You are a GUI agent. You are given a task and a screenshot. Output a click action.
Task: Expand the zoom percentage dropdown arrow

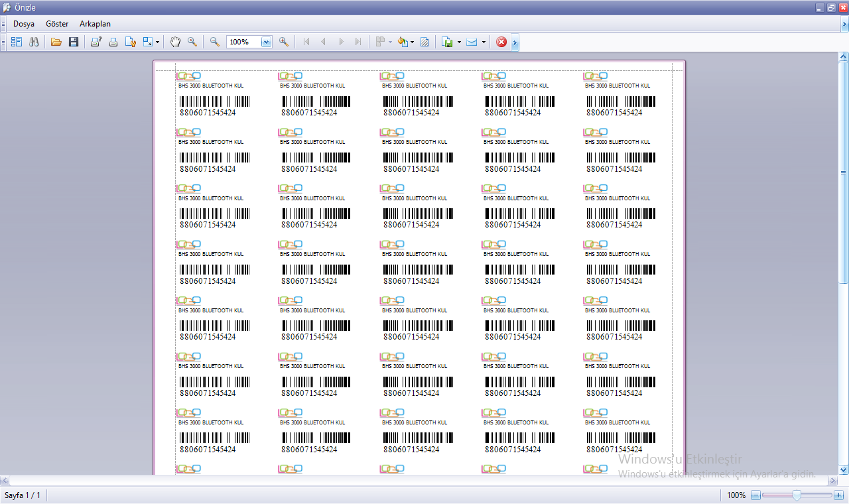[x=267, y=42]
